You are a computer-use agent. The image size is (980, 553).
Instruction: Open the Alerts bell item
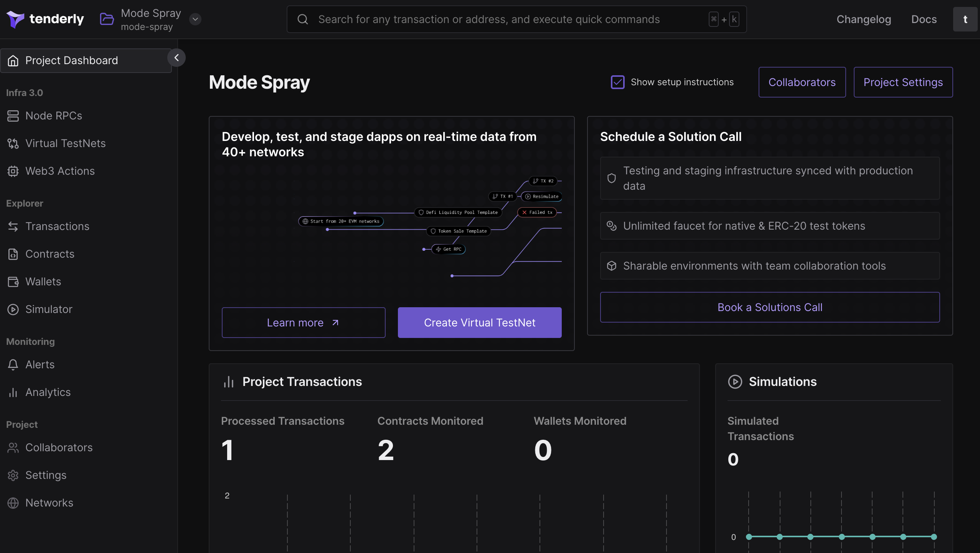click(x=40, y=364)
